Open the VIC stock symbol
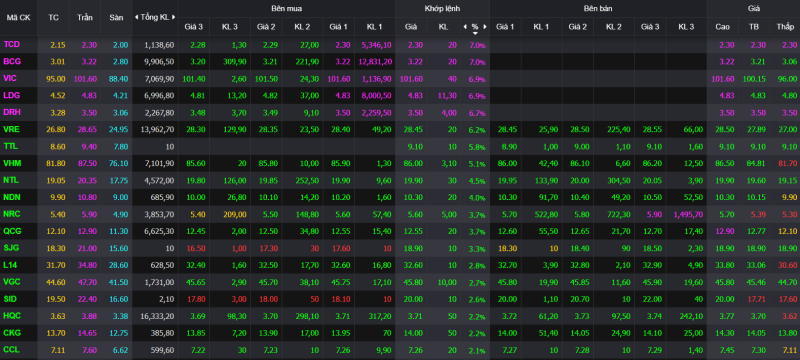Screen dimensions: 800x360 click(x=10, y=79)
